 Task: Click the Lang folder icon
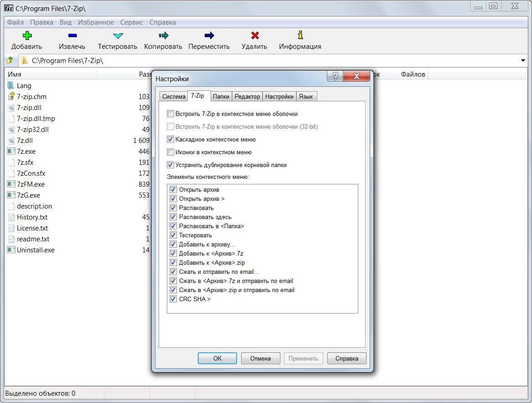click(x=11, y=85)
